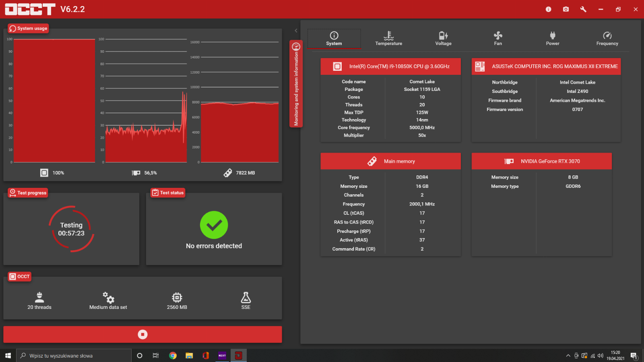The height and width of the screenshot is (362, 644).
Task: Click the OCCT test settings label
Action: click(20, 276)
